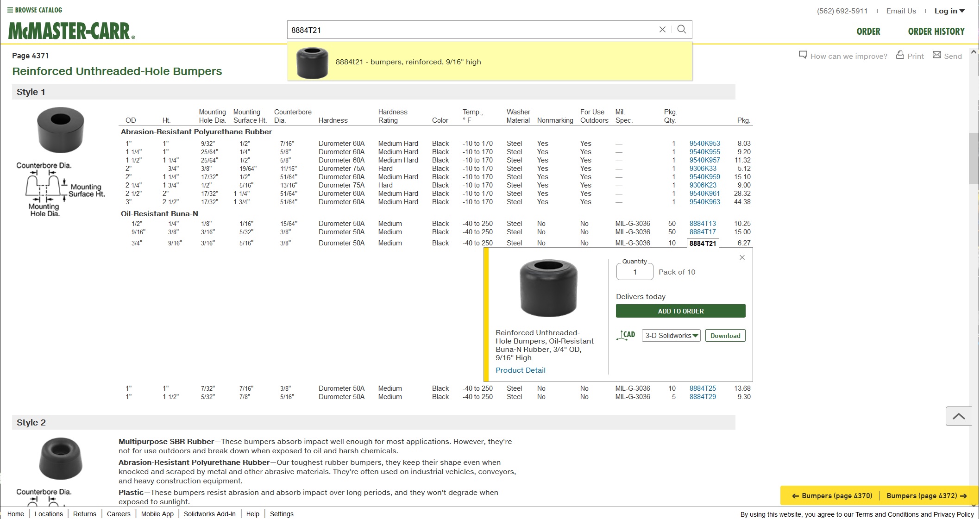Screen dimensions: 980x519
Task: Select the 8884t21 bumpers search suggestion
Action: tap(408, 62)
